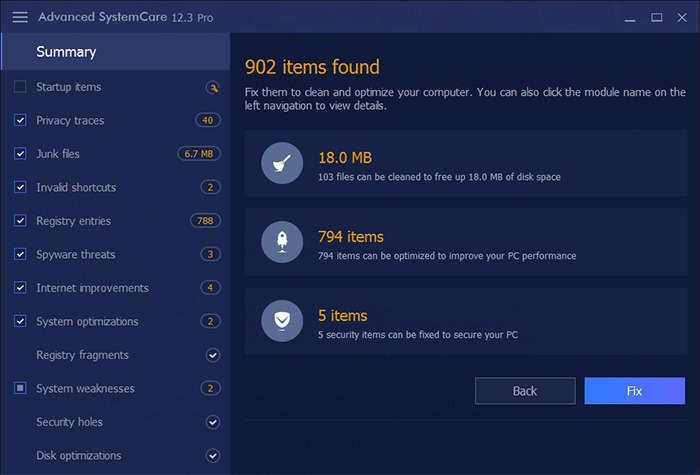This screenshot has width=700, height=475.
Task: Click the Internet improvements count badge
Action: tap(210, 288)
